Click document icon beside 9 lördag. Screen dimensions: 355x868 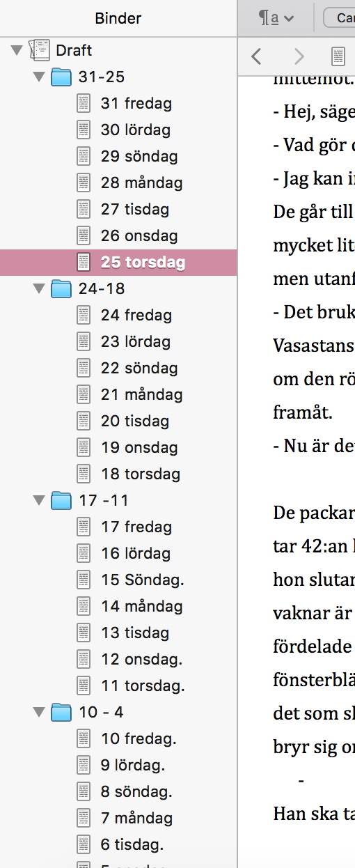(x=84, y=765)
